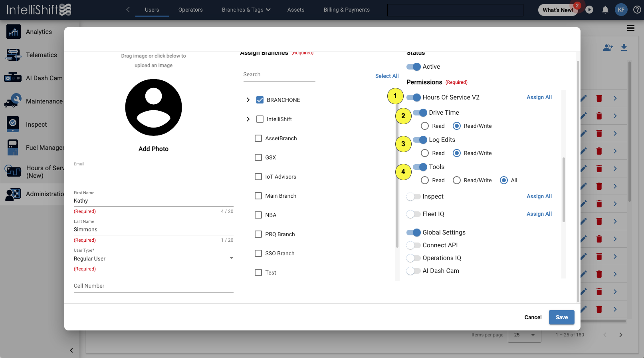Click Select All branches link
The image size is (644, 358).
(x=387, y=76)
